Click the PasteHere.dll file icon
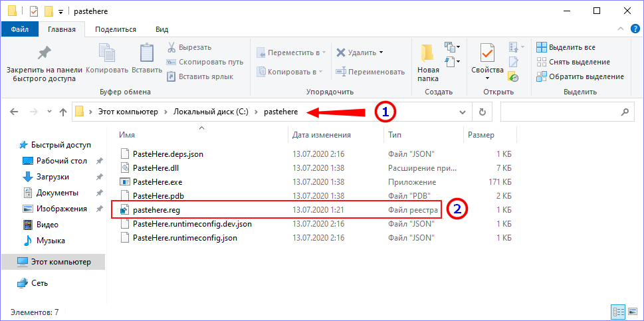Image resolution: width=644 pixels, height=321 pixels. point(124,167)
